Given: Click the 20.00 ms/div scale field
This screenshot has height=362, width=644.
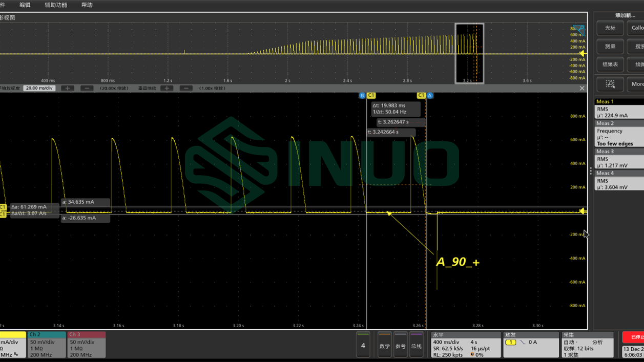Looking at the screenshot, I should [39, 88].
